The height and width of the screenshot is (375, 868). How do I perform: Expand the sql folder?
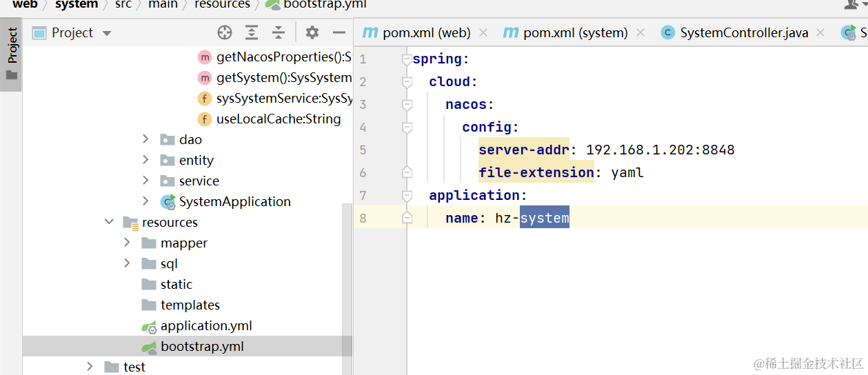[x=127, y=263]
